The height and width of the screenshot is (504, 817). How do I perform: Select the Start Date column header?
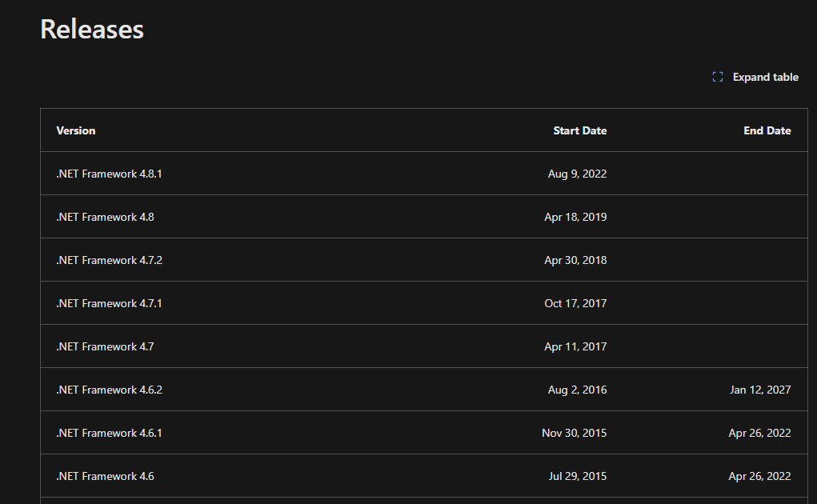pyautogui.click(x=580, y=130)
